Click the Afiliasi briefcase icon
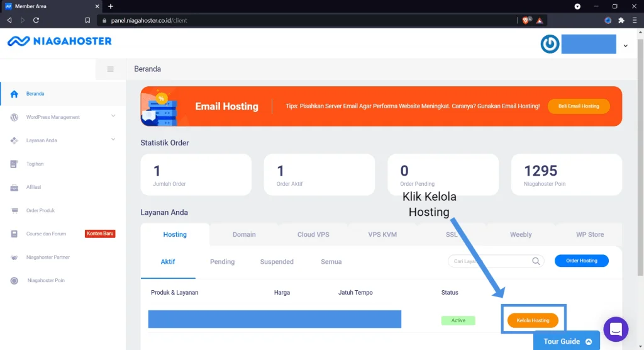Viewport: 644px width, 350px height. click(14, 188)
